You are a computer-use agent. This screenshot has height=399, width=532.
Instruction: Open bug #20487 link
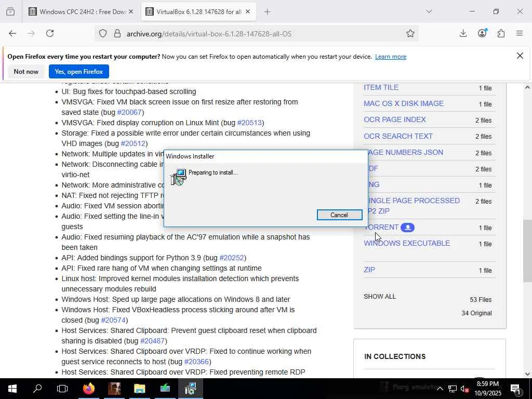pos(152,341)
